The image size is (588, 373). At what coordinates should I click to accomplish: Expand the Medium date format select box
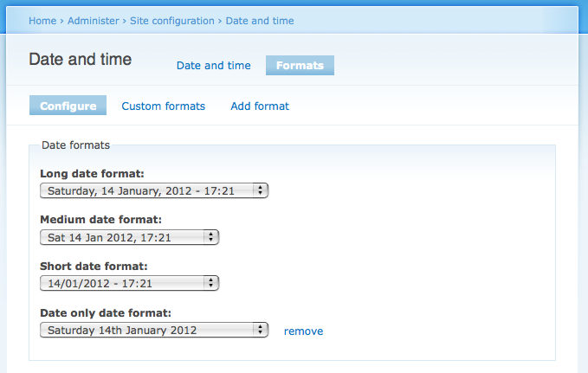coord(129,237)
